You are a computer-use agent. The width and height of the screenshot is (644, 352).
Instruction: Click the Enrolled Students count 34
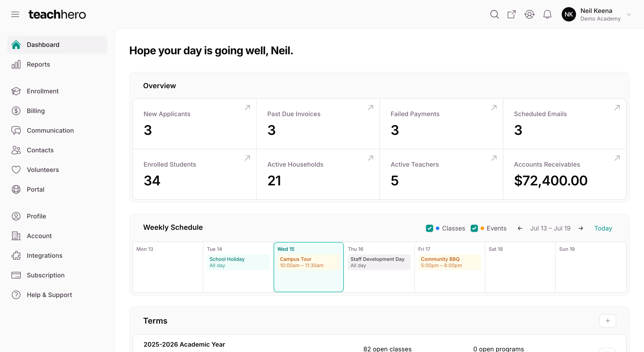(x=152, y=180)
